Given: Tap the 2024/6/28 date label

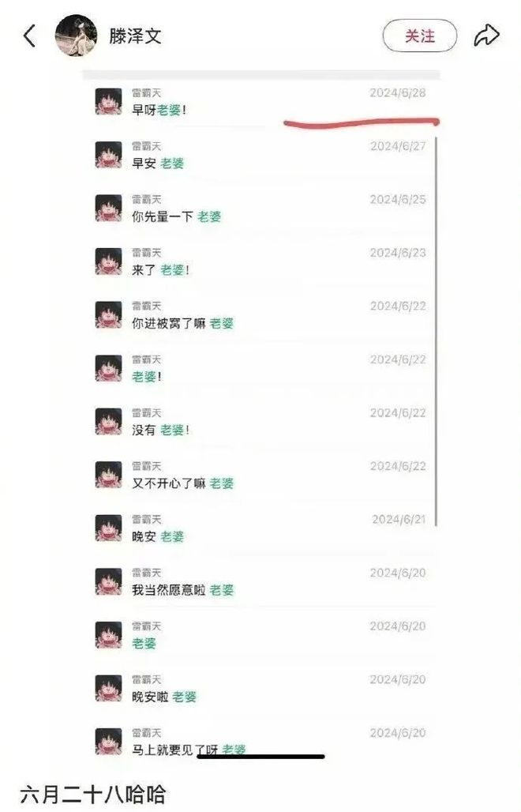Looking at the screenshot, I should pyautogui.click(x=397, y=92).
